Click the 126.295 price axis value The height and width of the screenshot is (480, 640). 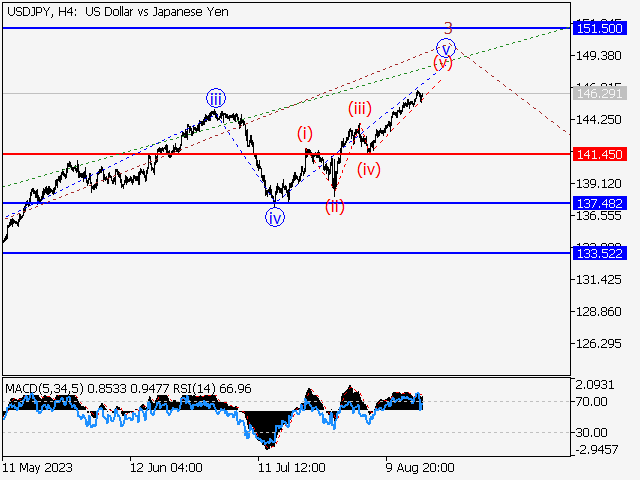tap(598, 344)
